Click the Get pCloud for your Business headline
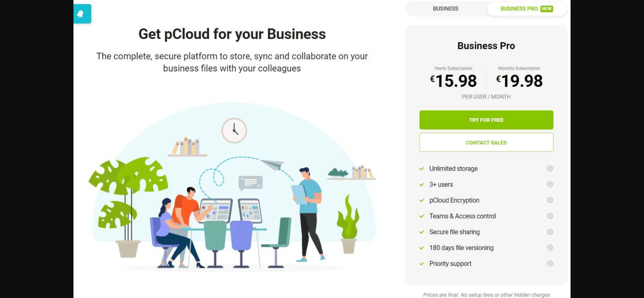The image size is (644, 298). [x=232, y=34]
